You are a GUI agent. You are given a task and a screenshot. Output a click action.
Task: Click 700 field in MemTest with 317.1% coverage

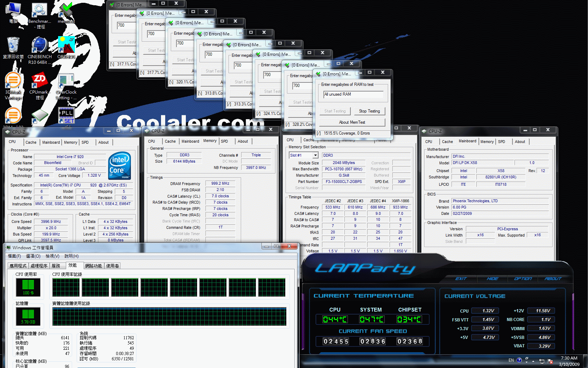point(126,25)
